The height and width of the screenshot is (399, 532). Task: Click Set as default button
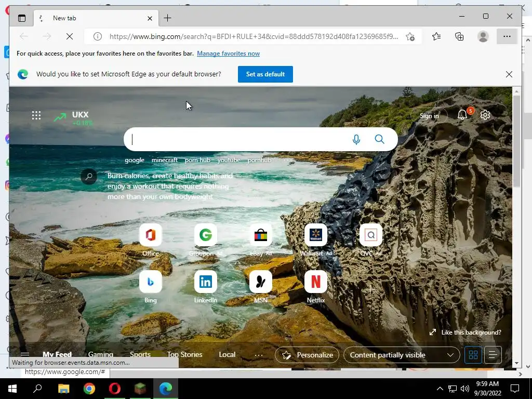click(265, 74)
